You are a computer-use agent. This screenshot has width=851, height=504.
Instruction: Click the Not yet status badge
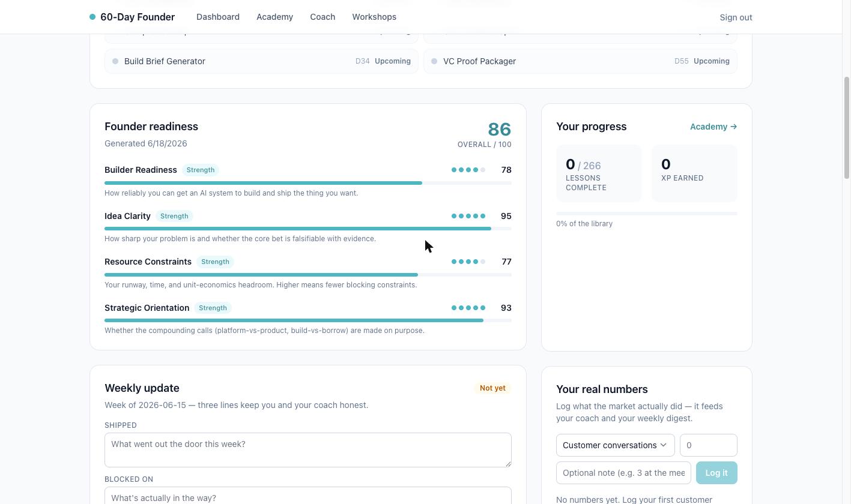tap(492, 388)
